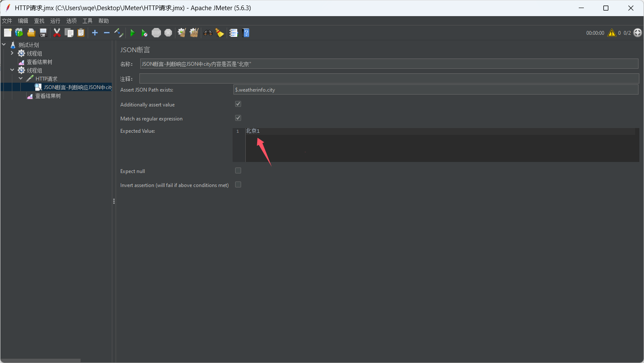
Task: Click the 0/2 thread count text
Action: pyautogui.click(x=627, y=33)
